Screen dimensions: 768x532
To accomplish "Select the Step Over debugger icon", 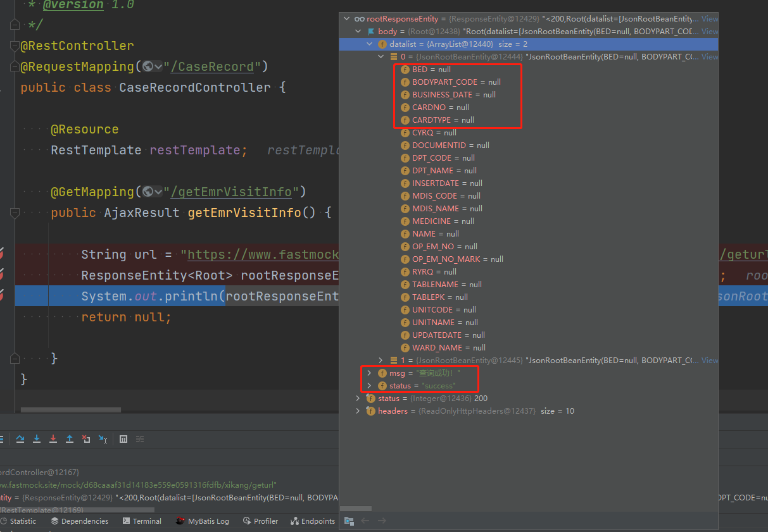I will [x=20, y=439].
